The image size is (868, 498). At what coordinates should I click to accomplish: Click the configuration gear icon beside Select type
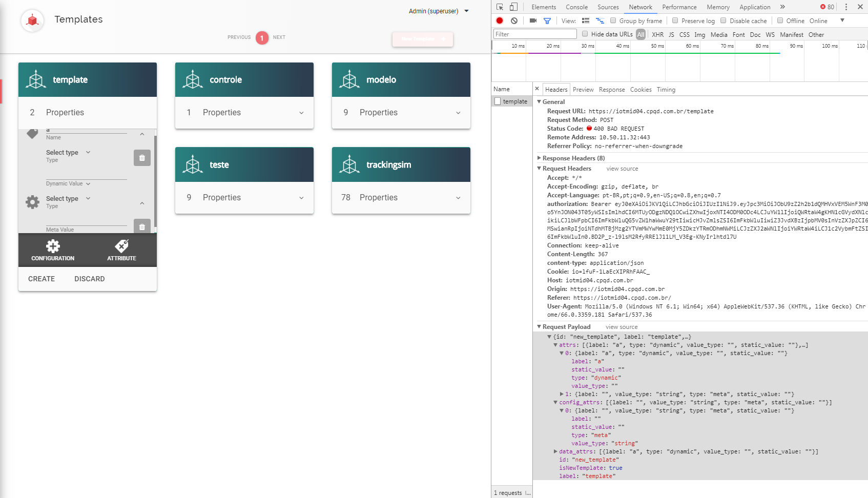click(32, 202)
